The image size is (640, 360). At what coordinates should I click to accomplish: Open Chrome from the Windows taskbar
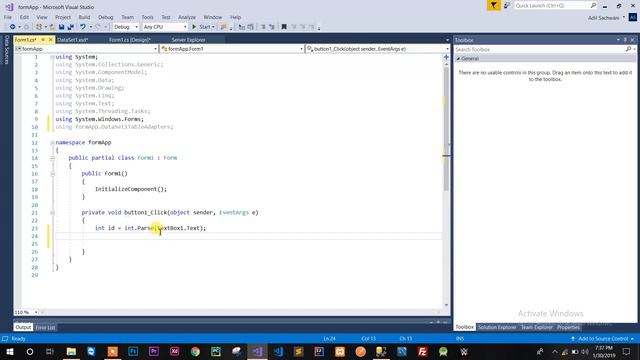[x=195, y=351]
